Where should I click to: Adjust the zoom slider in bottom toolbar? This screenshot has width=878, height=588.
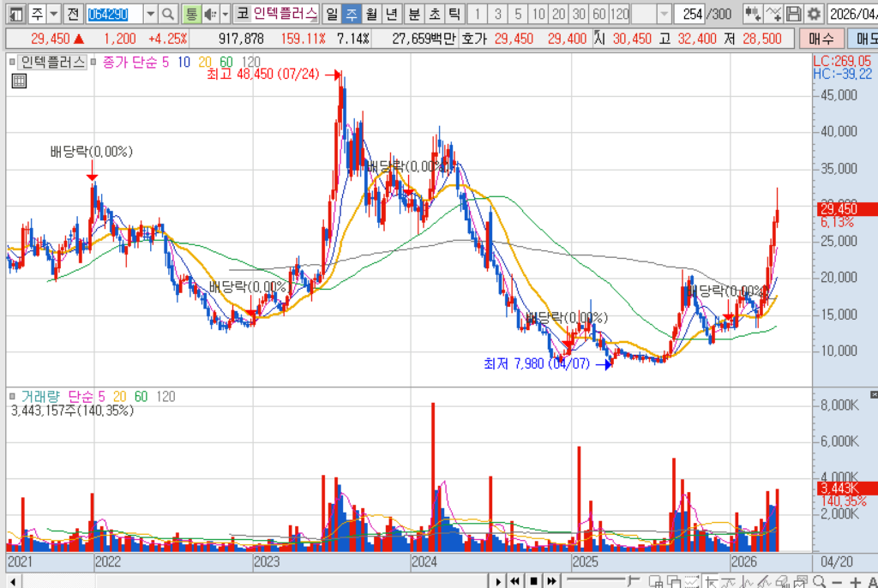pos(603,581)
